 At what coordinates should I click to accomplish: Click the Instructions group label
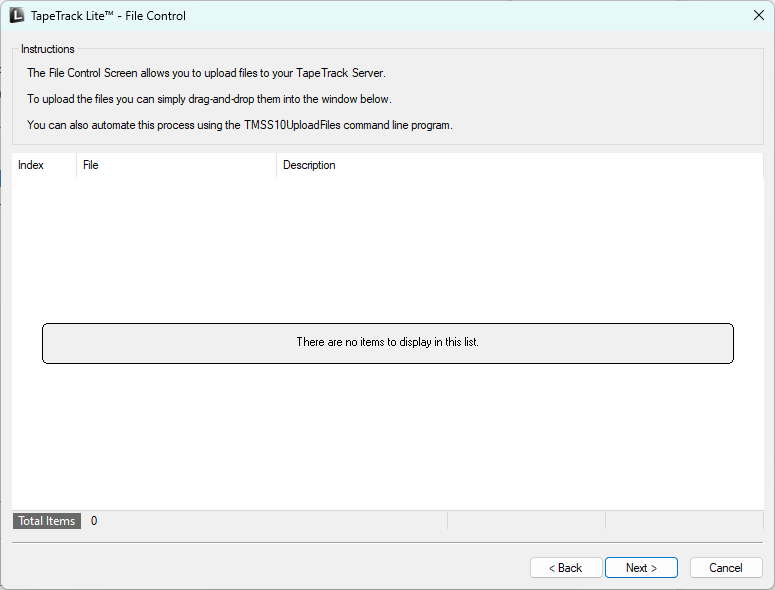click(x=47, y=49)
